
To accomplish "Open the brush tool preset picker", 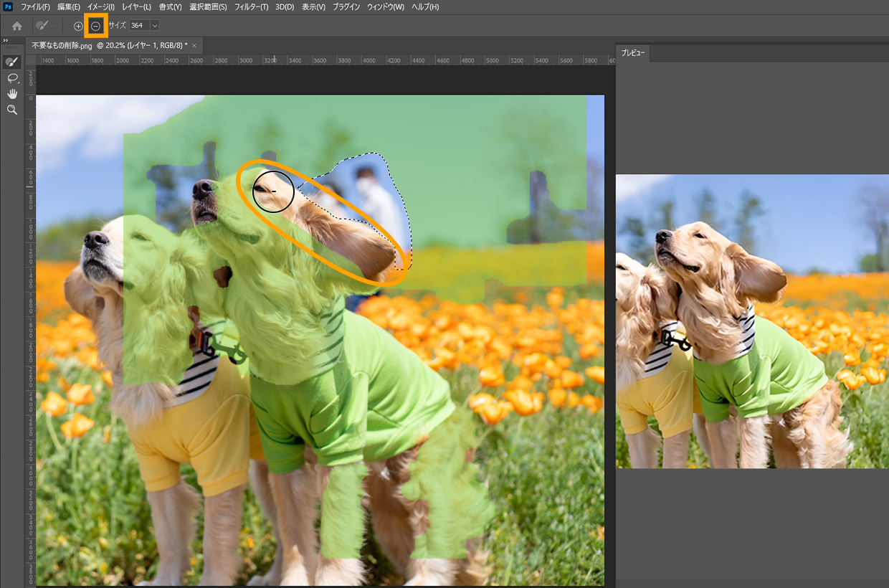I will [48, 26].
